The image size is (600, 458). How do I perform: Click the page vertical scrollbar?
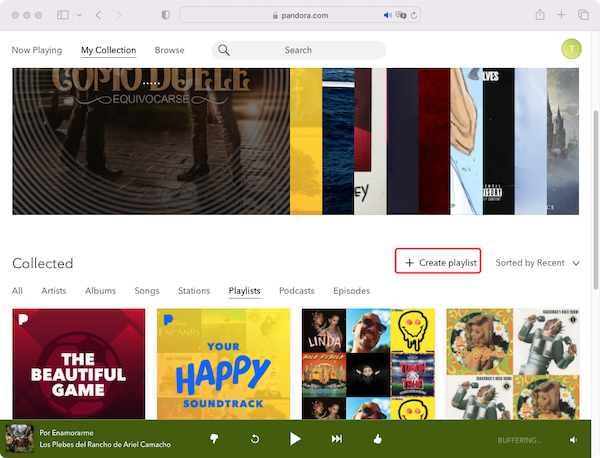point(595,199)
